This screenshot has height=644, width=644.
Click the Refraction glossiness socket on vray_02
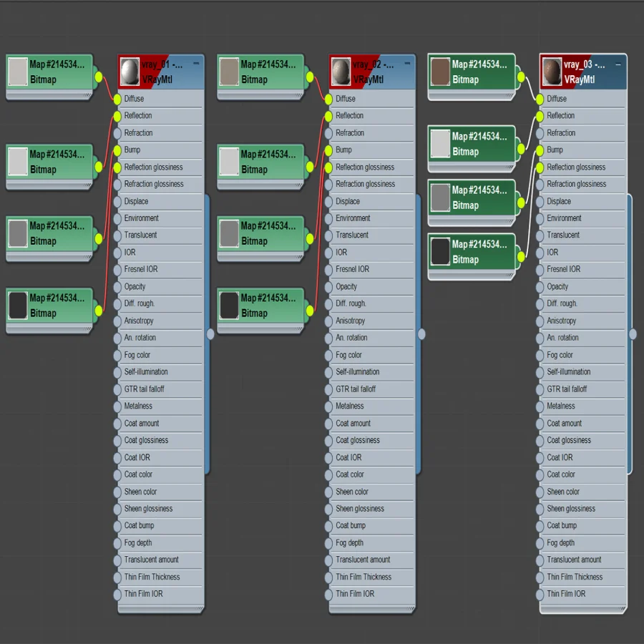[x=328, y=185]
